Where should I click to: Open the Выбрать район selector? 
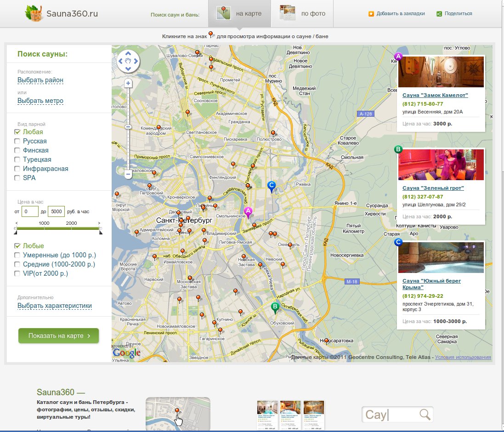point(40,80)
